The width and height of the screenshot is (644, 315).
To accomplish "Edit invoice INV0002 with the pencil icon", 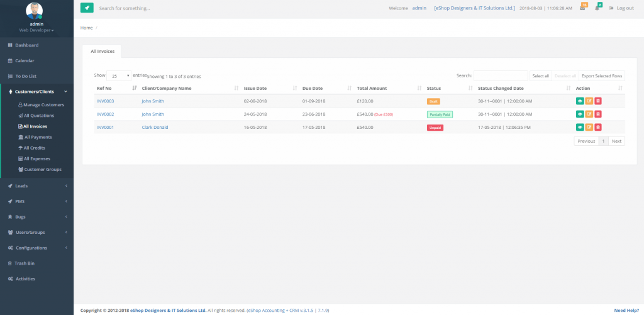I will coord(589,114).
